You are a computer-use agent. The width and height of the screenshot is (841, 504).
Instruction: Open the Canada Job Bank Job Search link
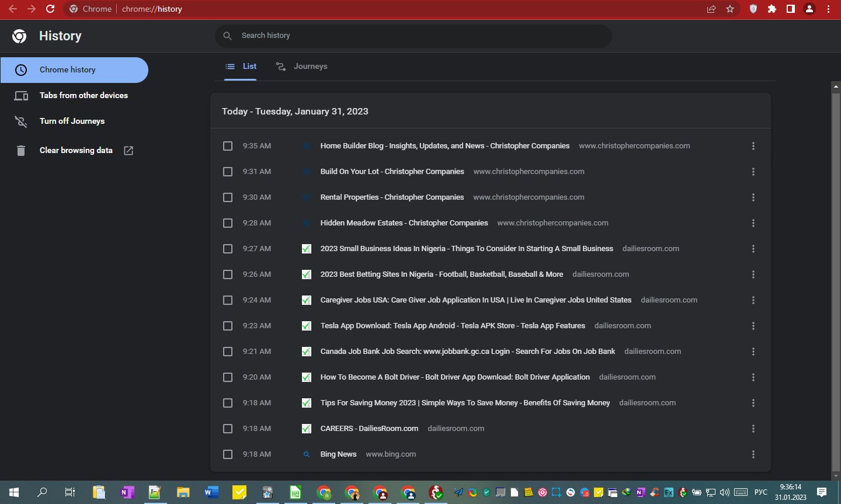468,352
